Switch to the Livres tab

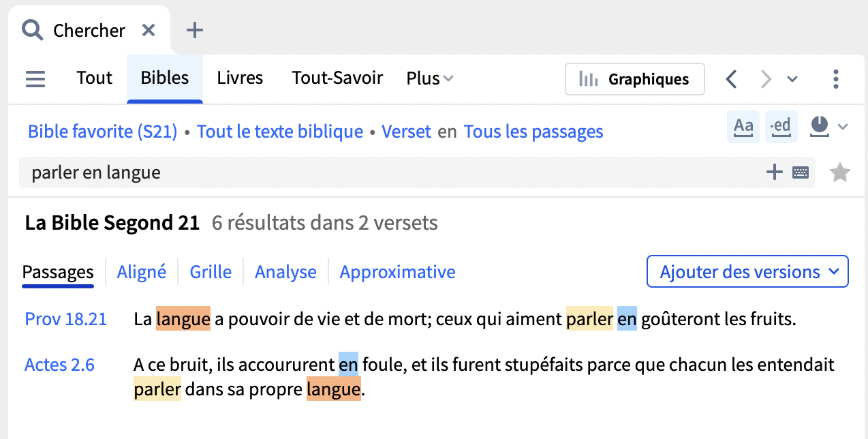(240, 78)
